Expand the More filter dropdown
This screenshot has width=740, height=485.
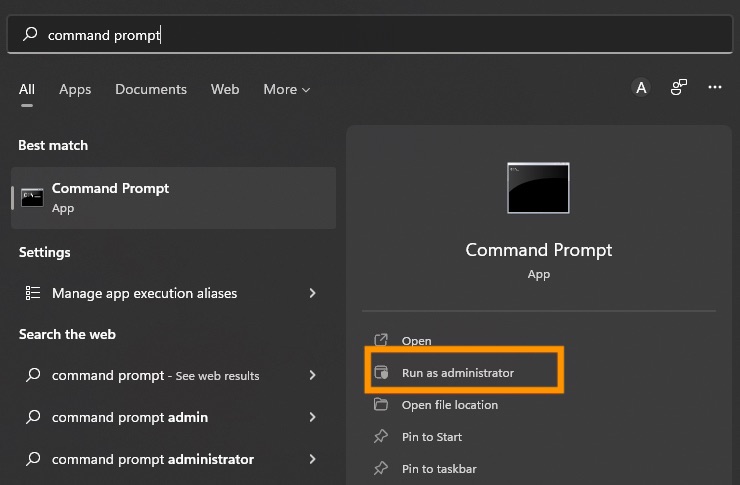tap(286, 89)
